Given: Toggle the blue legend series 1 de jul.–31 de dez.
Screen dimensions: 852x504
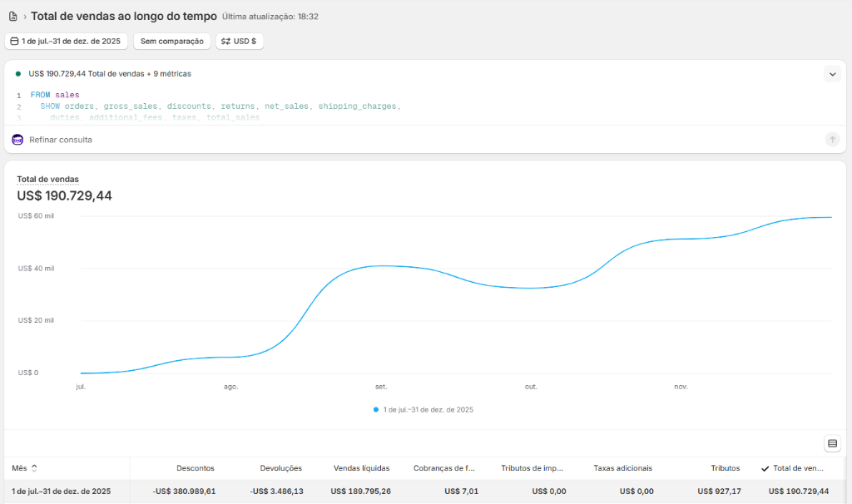Looking at the screenshot, I should [x=424, y=410].
